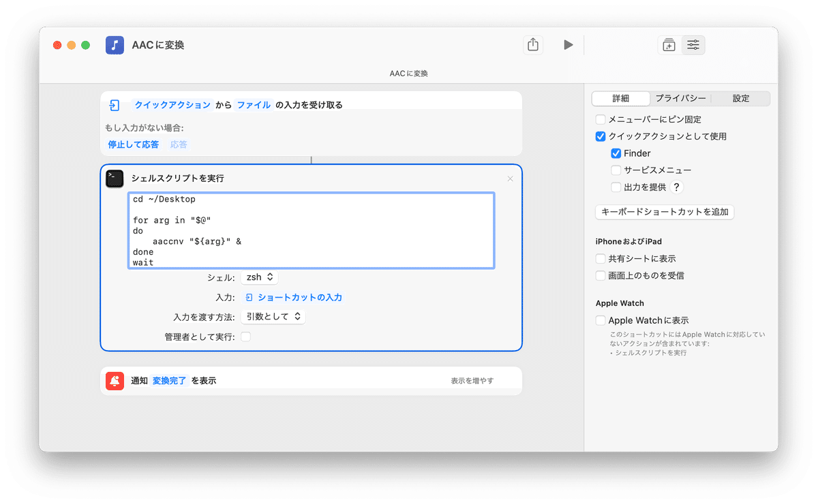The height and width of the screenshot is (504, 818).
Task: Click the ファイル input type token
Action: pyautogui.click(x=254, y=105)
